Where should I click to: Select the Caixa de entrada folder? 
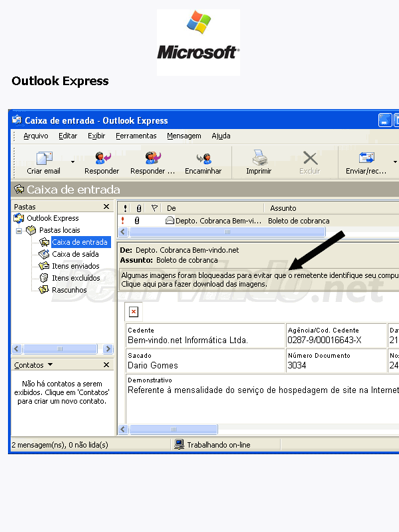(80, 242)
